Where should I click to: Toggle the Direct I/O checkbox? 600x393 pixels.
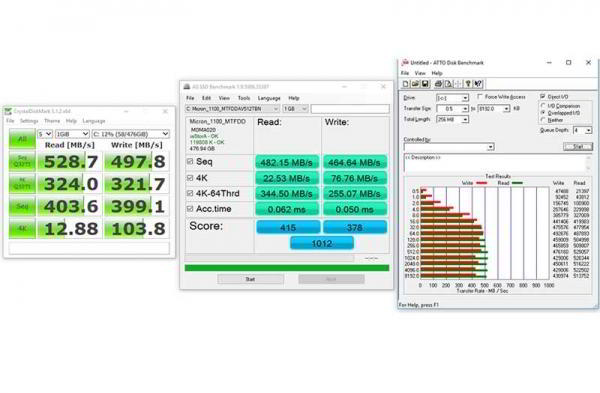tap(543, 96)
